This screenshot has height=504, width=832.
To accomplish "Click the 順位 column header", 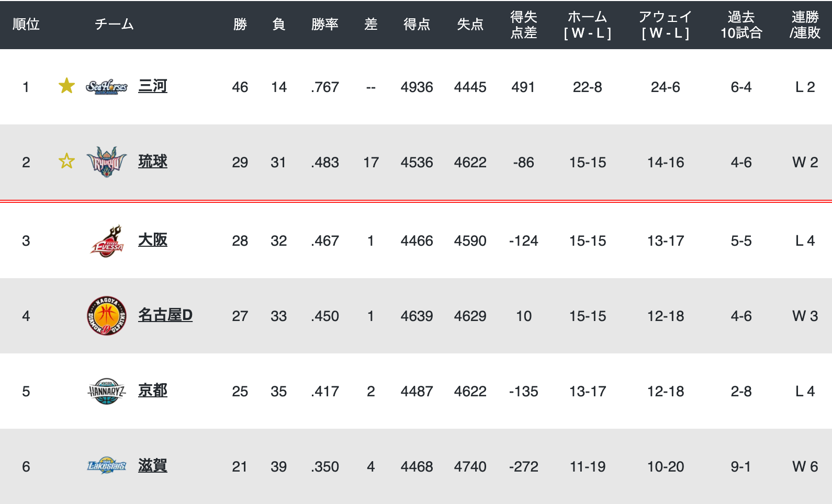I will tap(26, 25).
